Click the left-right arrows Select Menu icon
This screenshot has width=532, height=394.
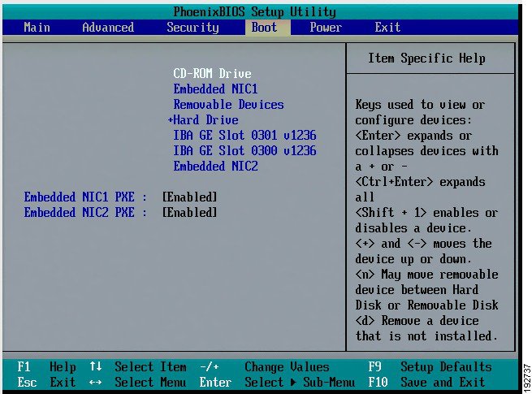pos(96,383)
